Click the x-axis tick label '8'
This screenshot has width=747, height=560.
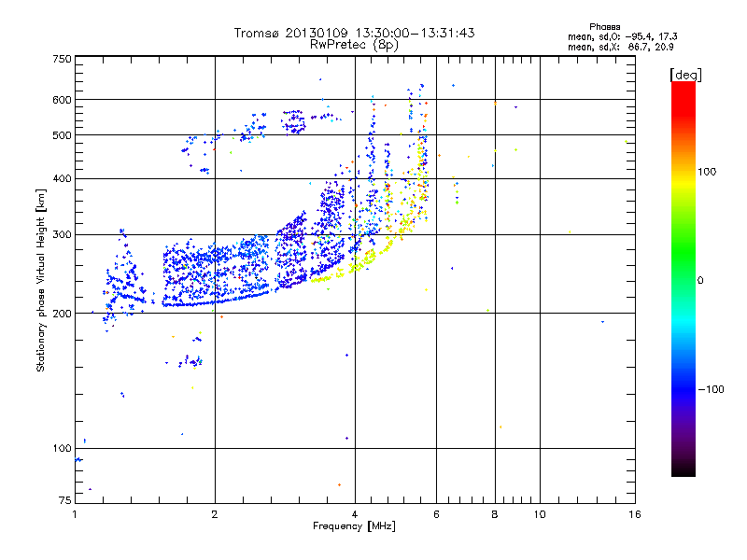pos(495,514)
